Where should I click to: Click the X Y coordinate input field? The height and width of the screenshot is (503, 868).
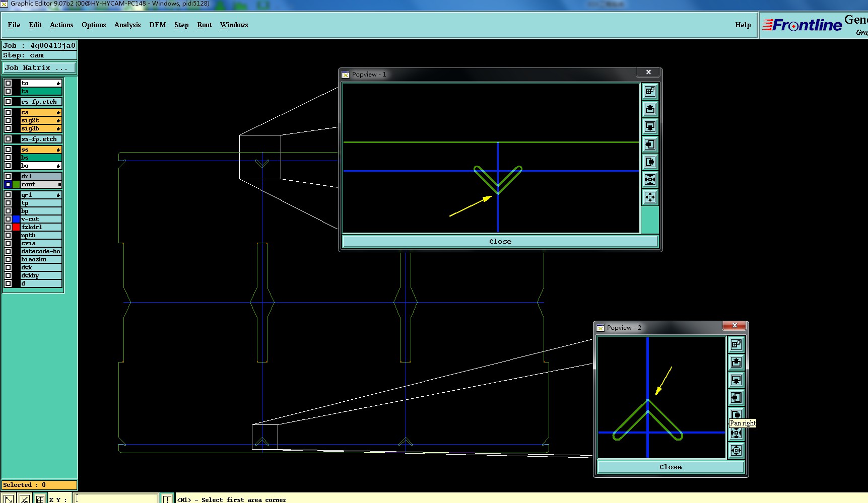(116, 498)
